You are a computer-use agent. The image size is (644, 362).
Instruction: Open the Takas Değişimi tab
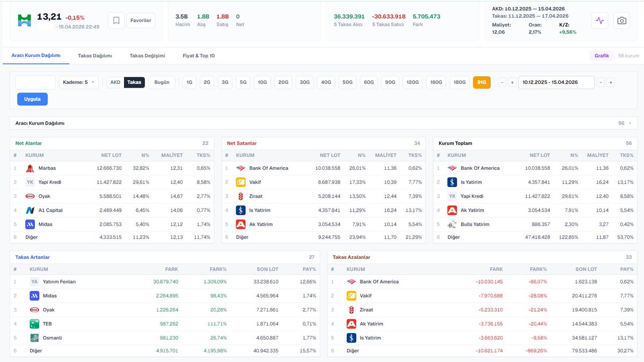point(148,56)
